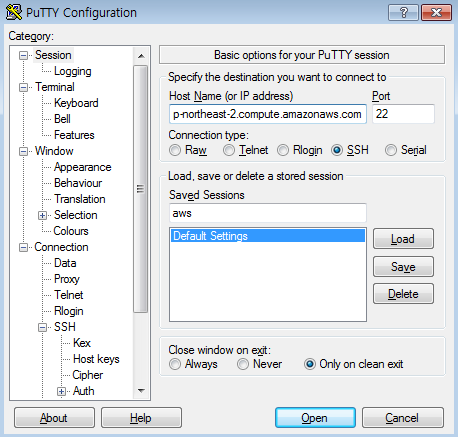Click the Saved Sessions name field
The width and height of the screenshot is (458, 437).
[268, 213]
